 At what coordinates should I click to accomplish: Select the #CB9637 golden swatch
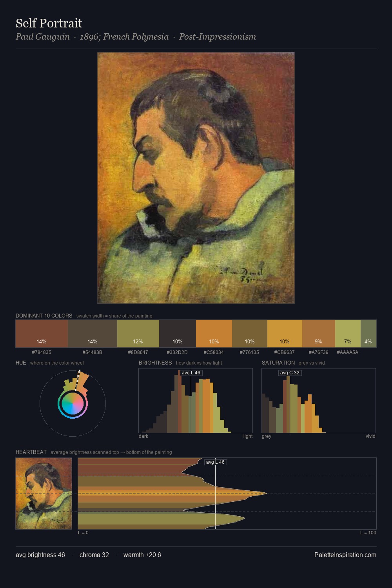pos(285,334)
